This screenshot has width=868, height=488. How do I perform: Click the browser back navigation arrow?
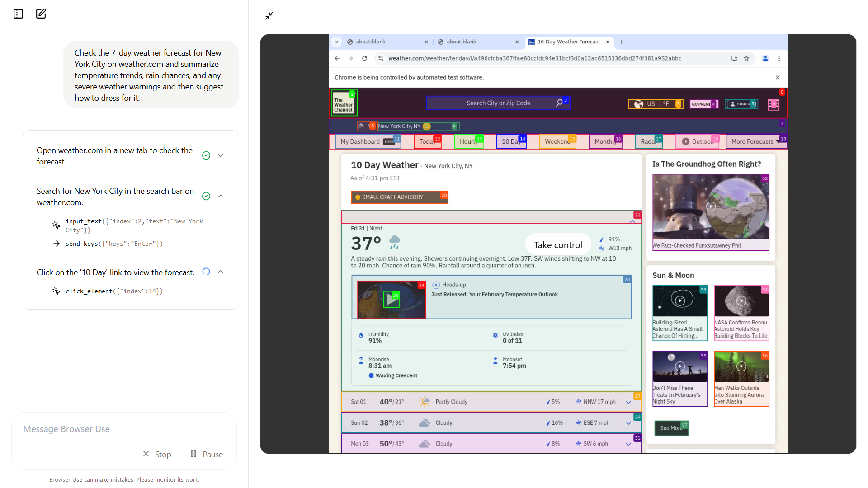(x=337, y=58)
